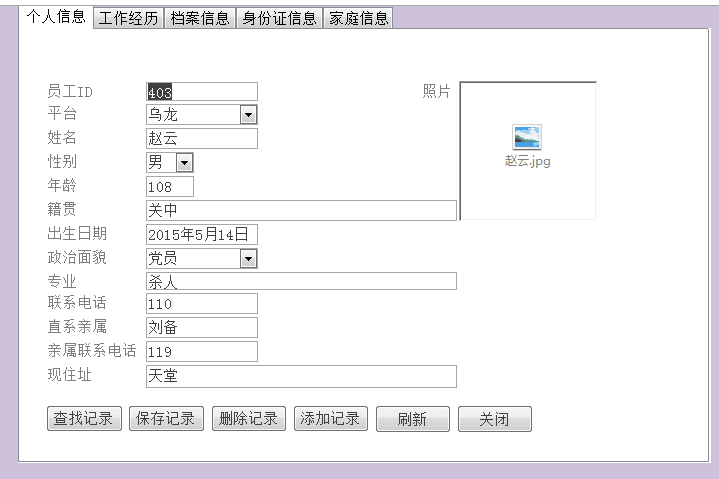Click the 现住址 field containing 天堂
This screenshot has width=719, height=479.
point(300,376)
